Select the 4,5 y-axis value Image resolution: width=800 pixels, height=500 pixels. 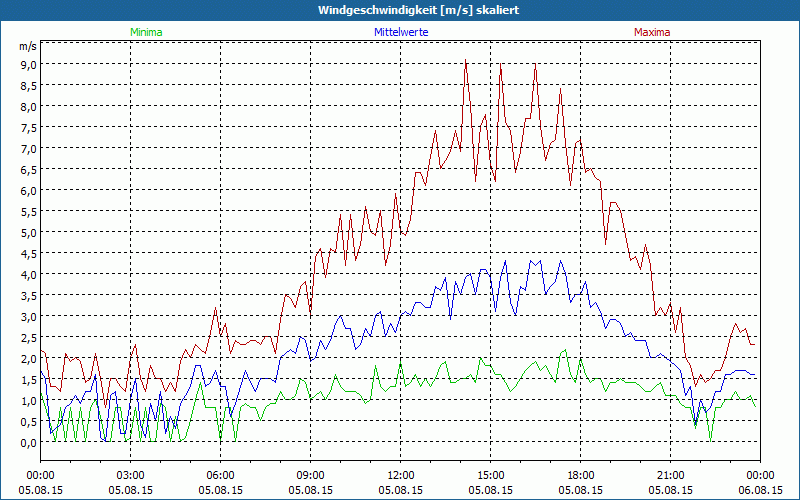tap(28, 253)
